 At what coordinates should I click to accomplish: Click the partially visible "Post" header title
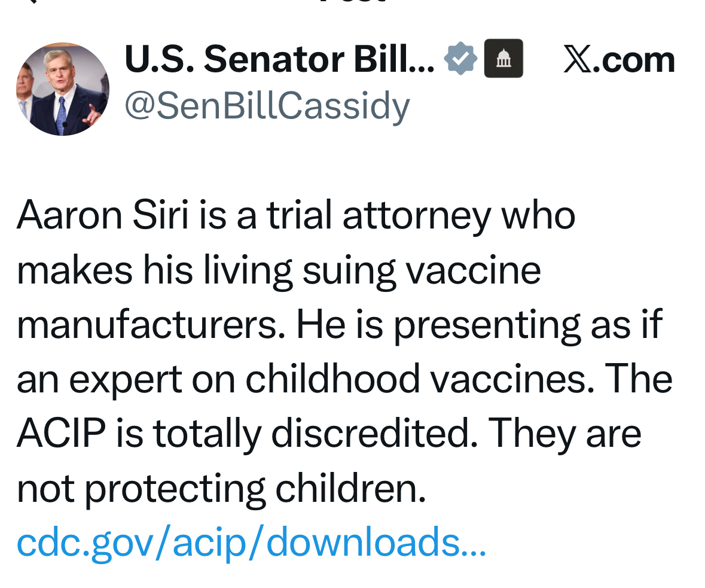point(352,2)
